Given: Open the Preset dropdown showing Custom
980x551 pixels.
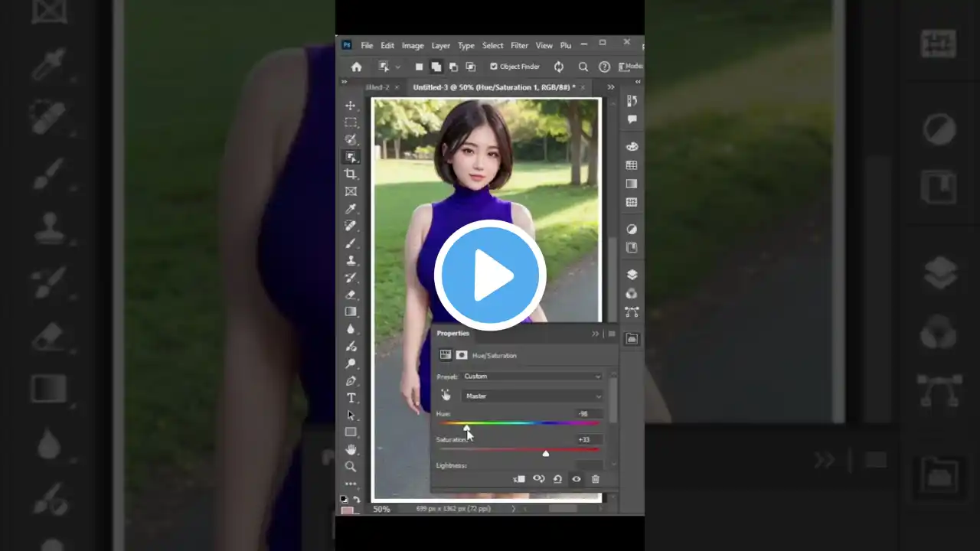Looking at the screenshot, I should [x=531, y=376].
